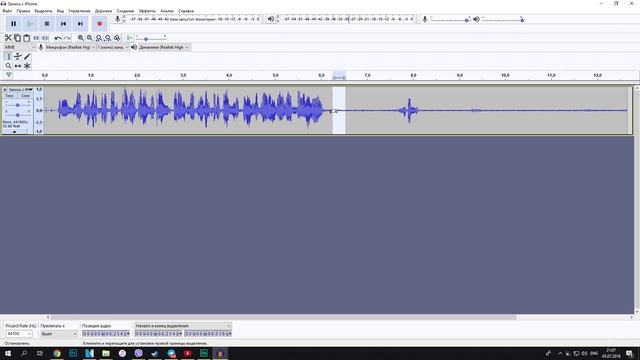
Task: Open the Project Rate 44100 dropdown
Action: click(18, 333)
